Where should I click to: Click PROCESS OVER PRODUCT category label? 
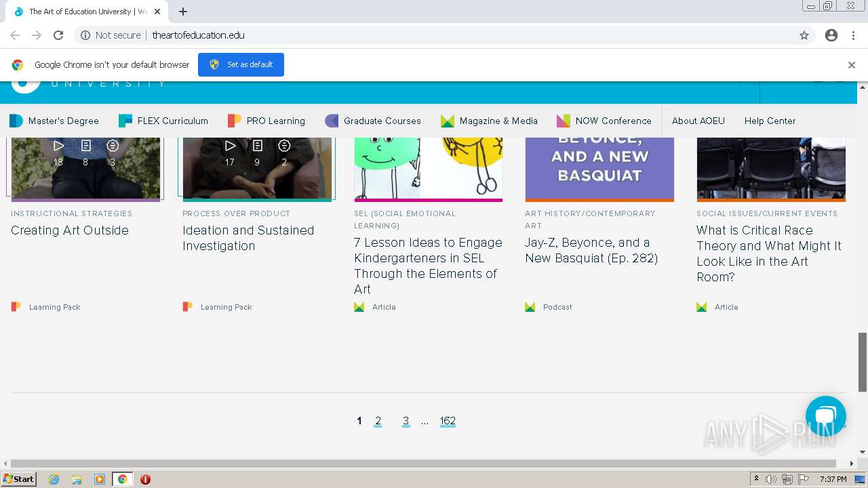236,213
